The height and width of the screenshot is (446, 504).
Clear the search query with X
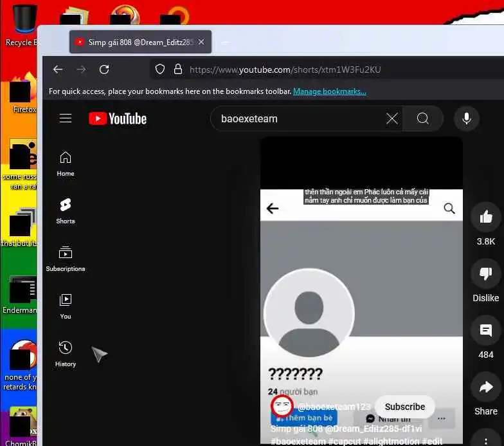[x=392, y=118]
